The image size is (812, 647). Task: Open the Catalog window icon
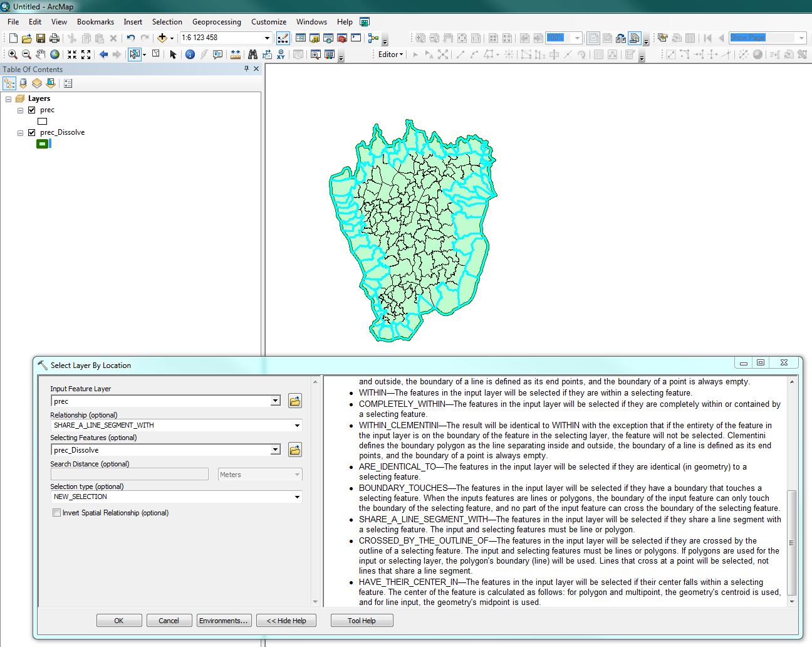[x=314, y=38]
